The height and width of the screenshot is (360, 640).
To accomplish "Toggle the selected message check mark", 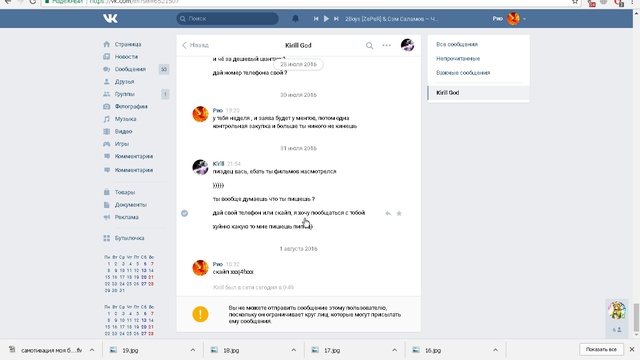I will tap(184, 213).
